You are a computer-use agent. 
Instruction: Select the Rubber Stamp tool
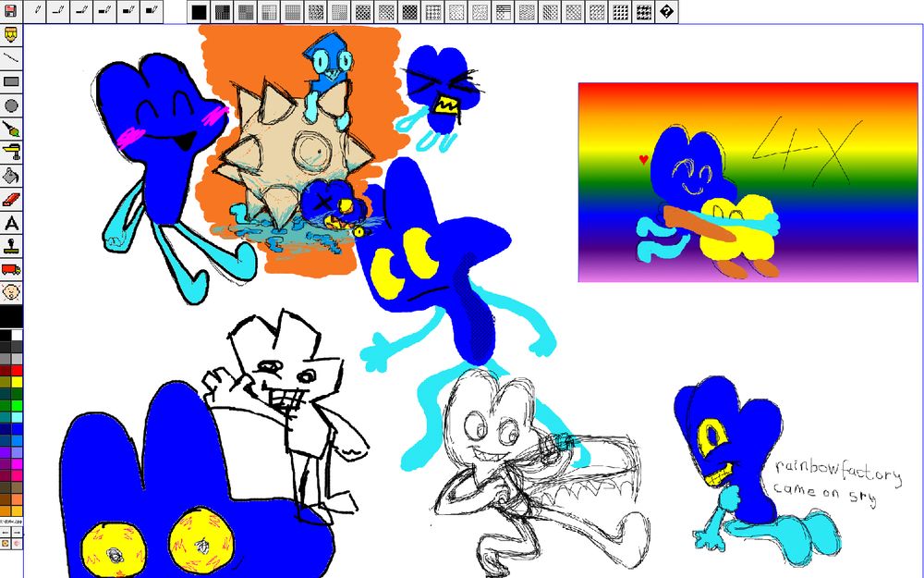[x=11, y=245]
